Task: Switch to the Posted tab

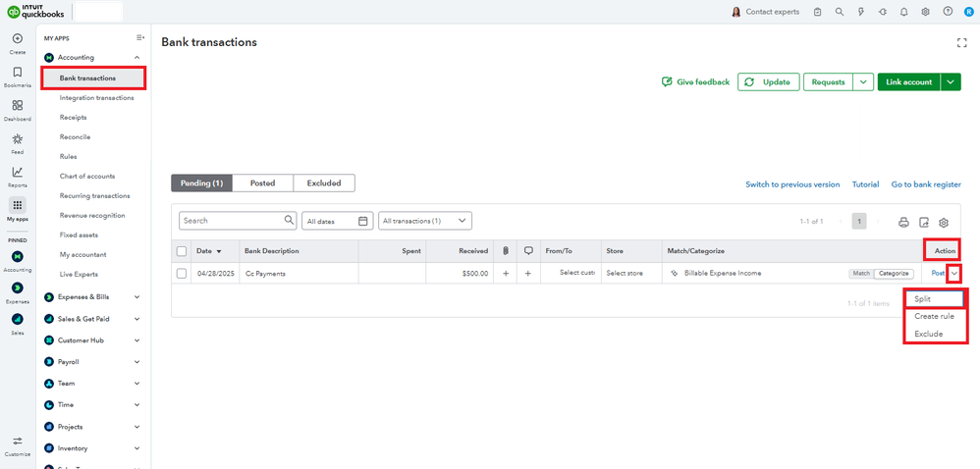Action: point(262,182)
